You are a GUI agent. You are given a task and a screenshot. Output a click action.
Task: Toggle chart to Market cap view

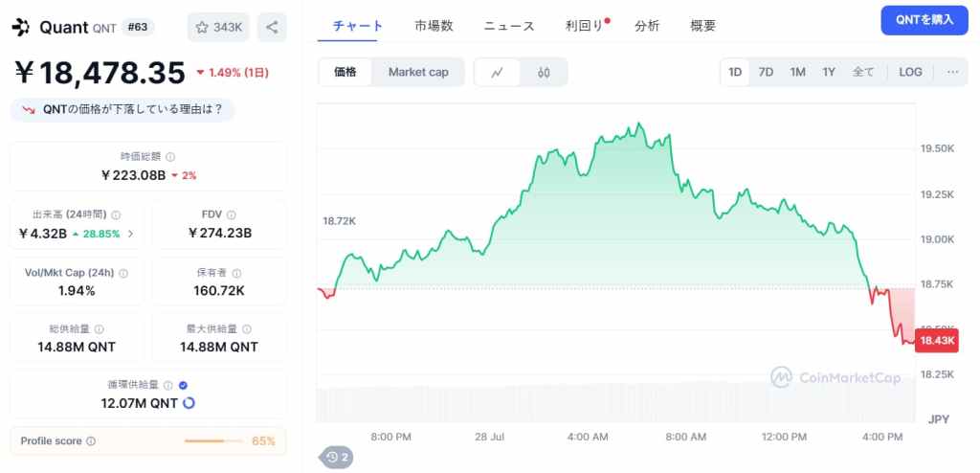pos(418,72)
